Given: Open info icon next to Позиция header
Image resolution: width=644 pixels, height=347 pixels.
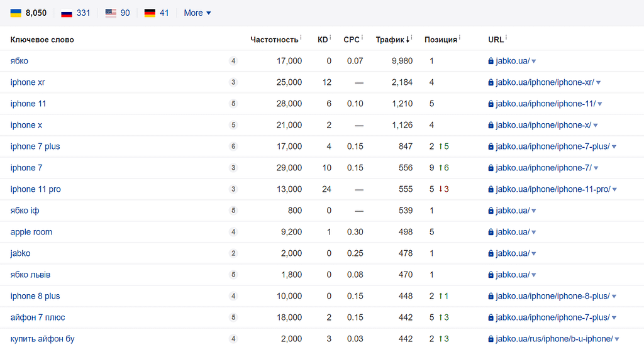Looking at the screenshot, I should 459,37.
